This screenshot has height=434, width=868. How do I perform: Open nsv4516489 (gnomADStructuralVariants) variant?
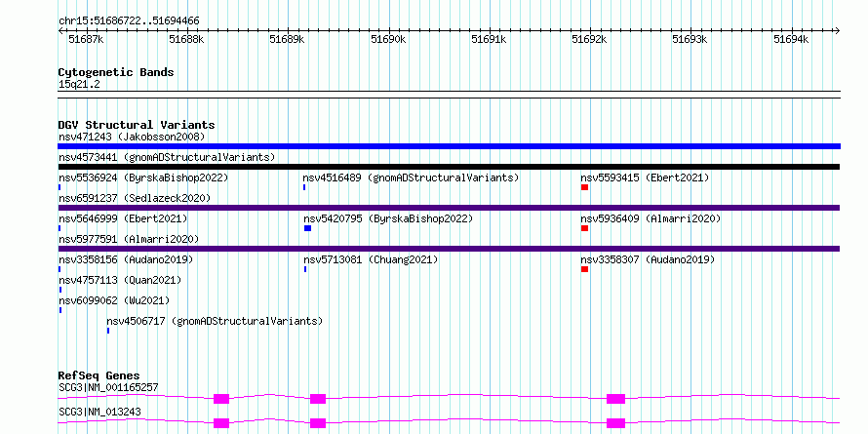pyautogui.click(x=411, y=178)
